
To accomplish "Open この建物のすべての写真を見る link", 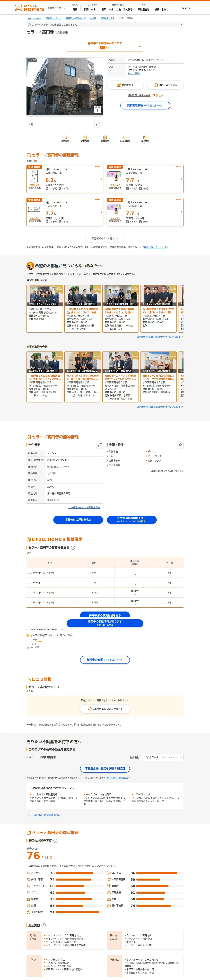I will pyautogui.click(x=85, y=507).
